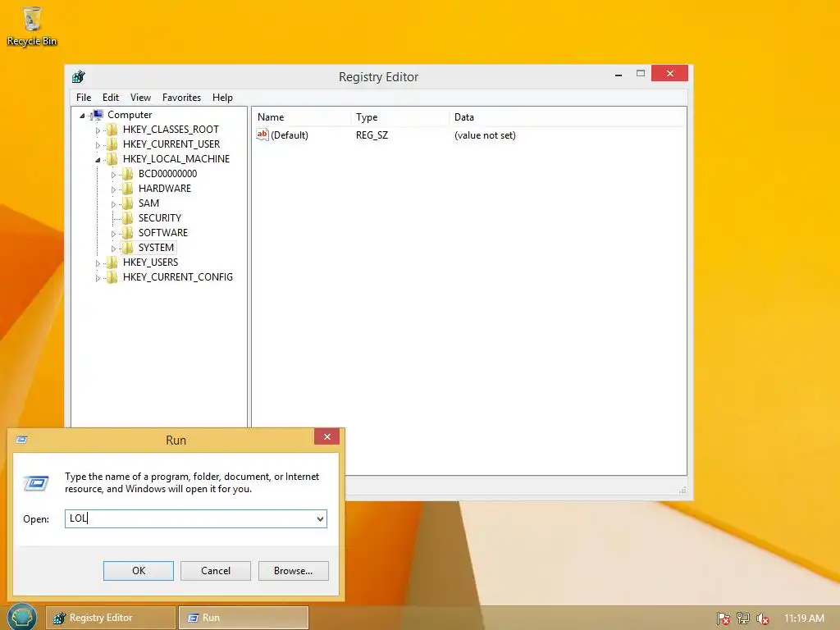Image resolution: width=840 pixels, height=630 pixels.
Task: Click the Run dialog title bar icon
Action: point(22,440)
